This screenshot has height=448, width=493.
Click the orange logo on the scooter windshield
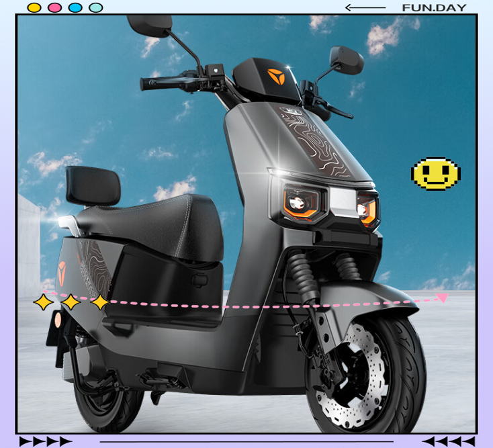(x=276, y=77)
